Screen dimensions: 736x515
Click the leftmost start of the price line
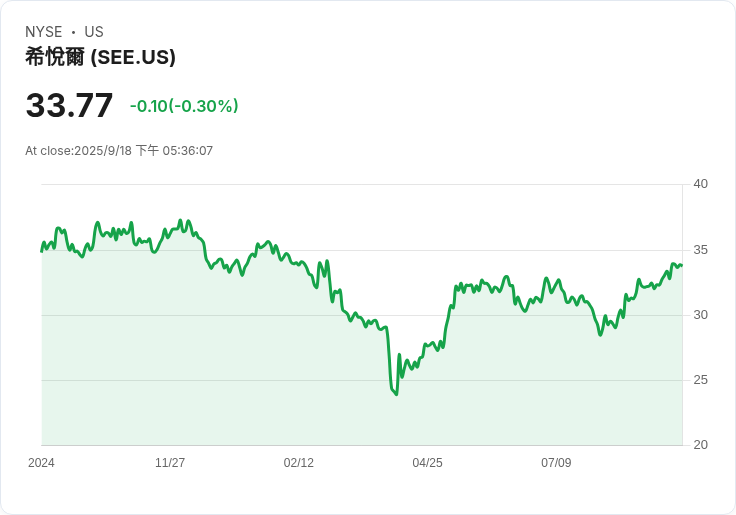pos(42,250)
